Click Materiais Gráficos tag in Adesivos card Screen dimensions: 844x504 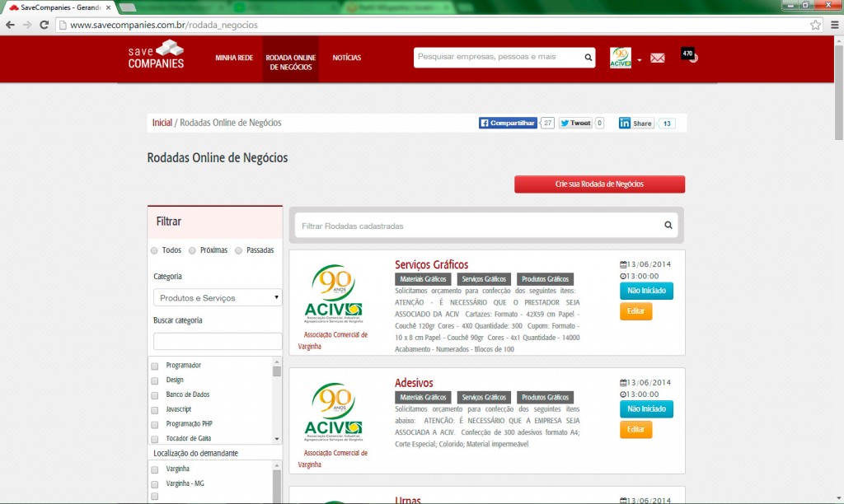[423, 398]
